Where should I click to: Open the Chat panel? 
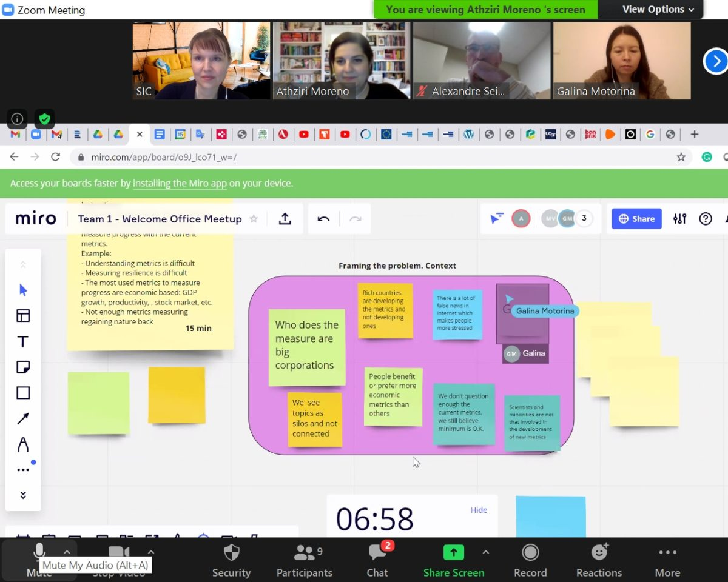(377, 560)
